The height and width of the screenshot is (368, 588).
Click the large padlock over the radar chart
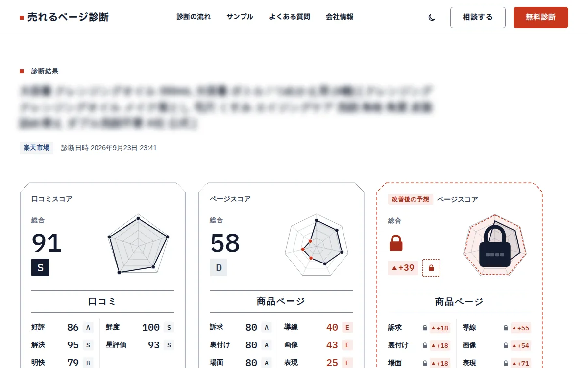495,245
